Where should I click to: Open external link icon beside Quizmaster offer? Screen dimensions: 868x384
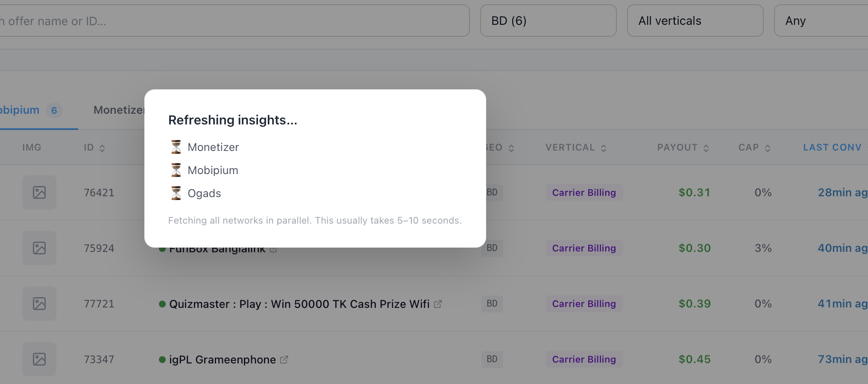pyautogui.click(x=438, y=304)
